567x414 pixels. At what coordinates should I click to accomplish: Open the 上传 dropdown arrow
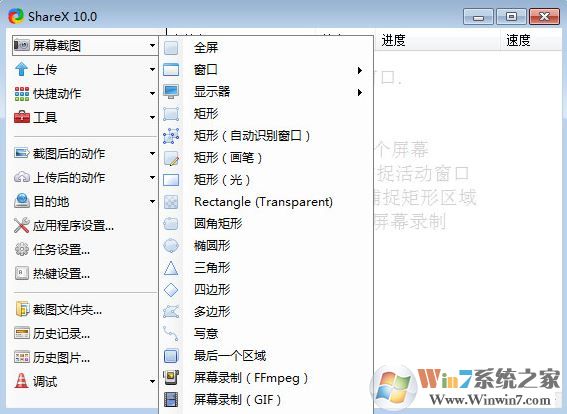click(152, 69)
